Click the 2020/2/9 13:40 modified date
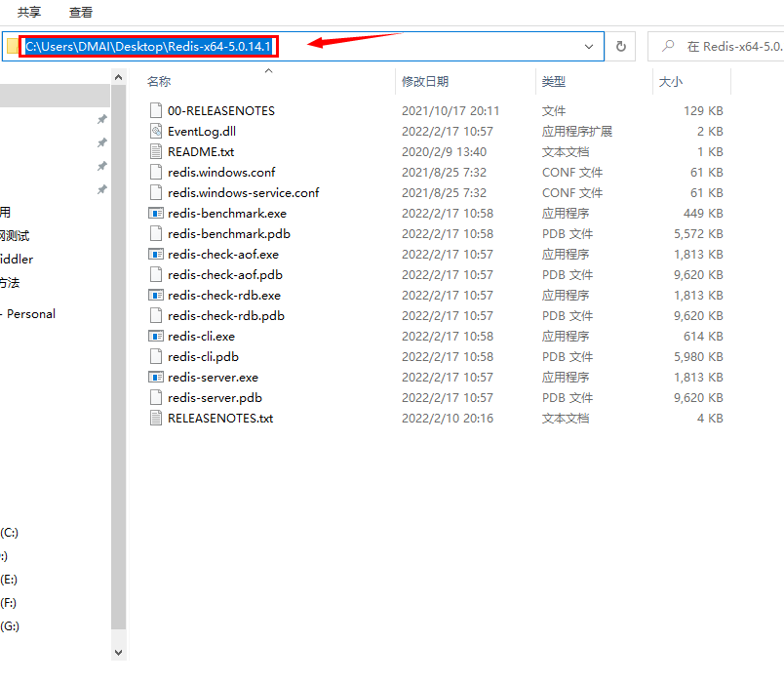This screenshot has width=784, height=684. coord(444,151)
